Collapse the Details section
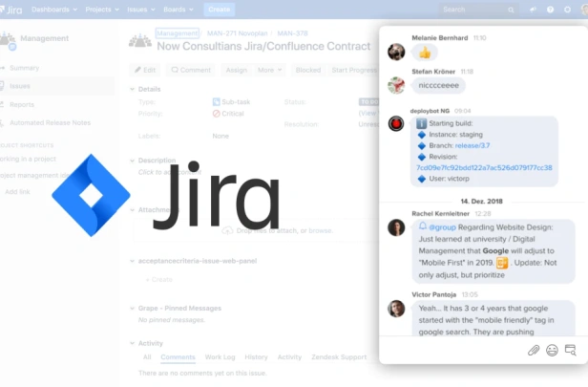Screen dimensions: 588x387 132,89
